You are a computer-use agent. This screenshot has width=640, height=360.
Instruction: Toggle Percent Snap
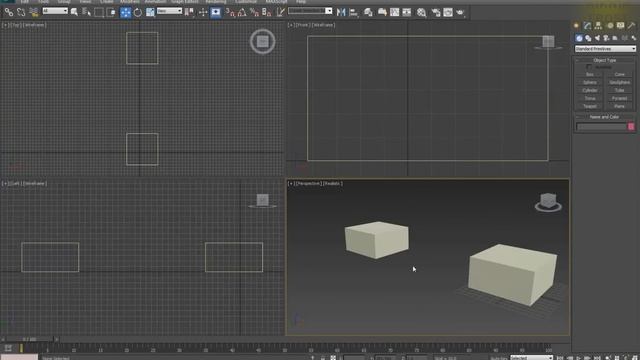[x=255, y=13]
